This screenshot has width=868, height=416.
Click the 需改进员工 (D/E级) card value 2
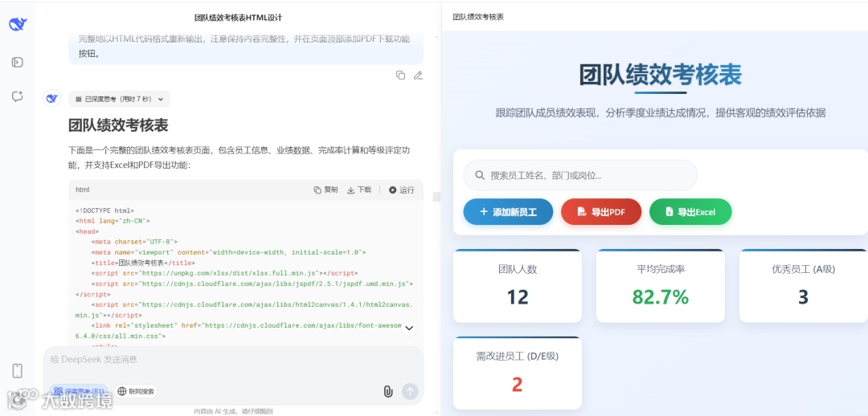[x=517, y=385]
